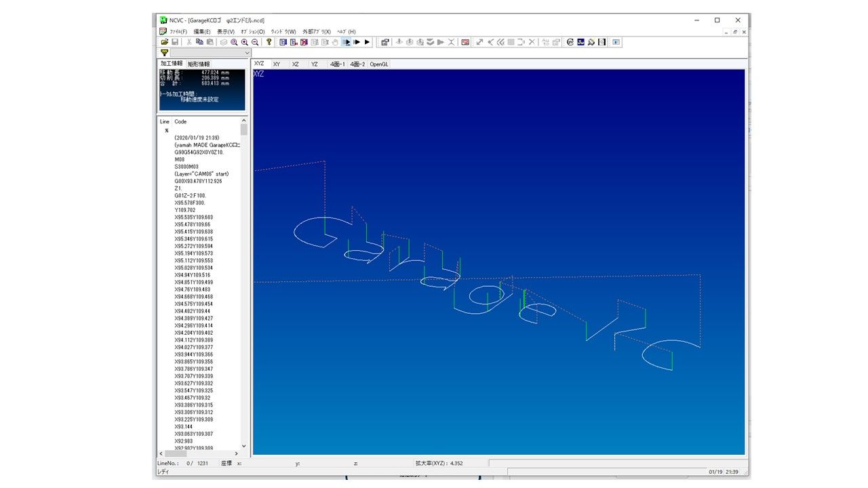Select the XZ view tab

click(x=295, y=64)
